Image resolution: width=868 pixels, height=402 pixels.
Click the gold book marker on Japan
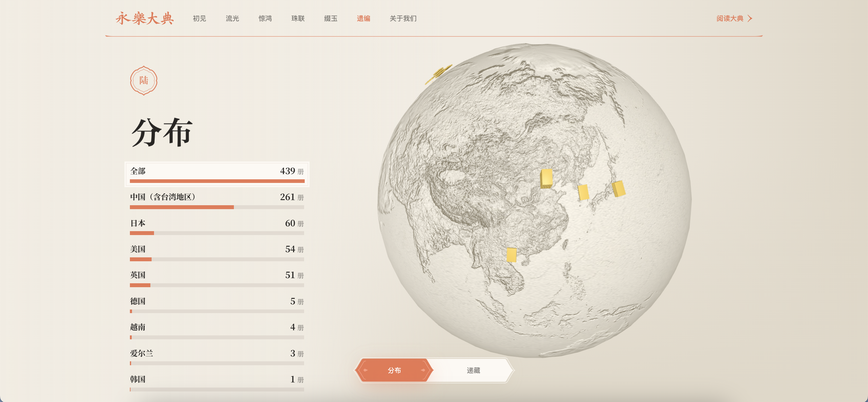(618, 188)
